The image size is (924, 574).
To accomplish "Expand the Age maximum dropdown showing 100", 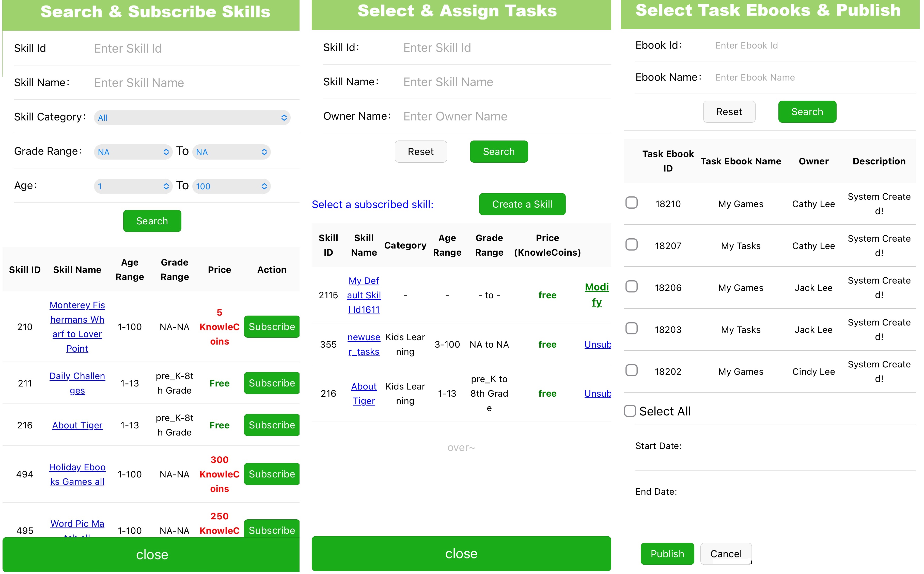I will (x=231, y=187).
